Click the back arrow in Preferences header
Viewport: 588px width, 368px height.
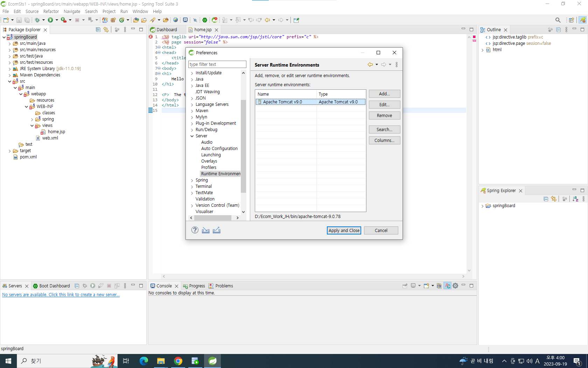[370, 64]
